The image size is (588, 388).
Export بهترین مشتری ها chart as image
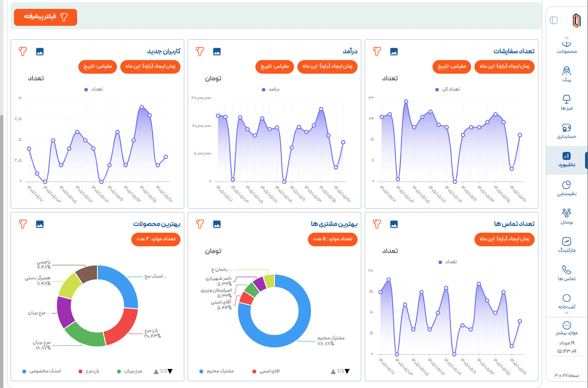click(217, 224)
